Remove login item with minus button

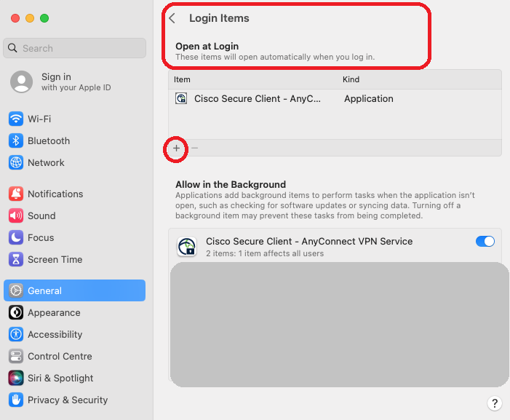pyautogui.click(x=195, y=148)
